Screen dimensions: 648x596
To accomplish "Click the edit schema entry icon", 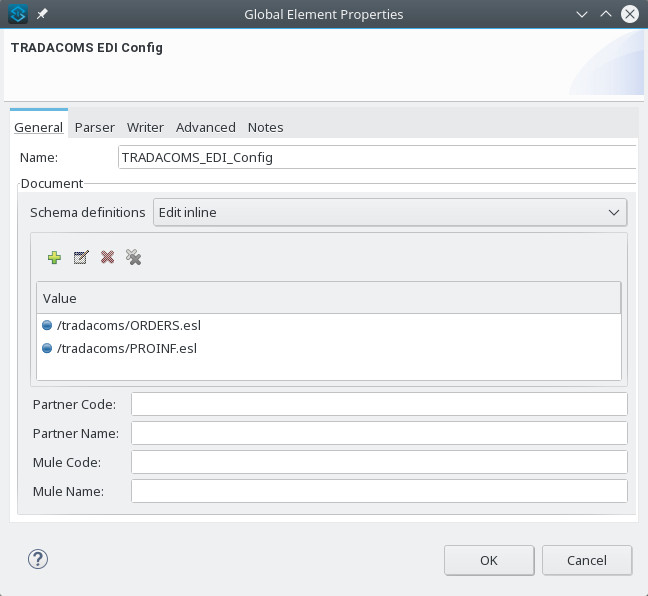I will pos(81,258).
